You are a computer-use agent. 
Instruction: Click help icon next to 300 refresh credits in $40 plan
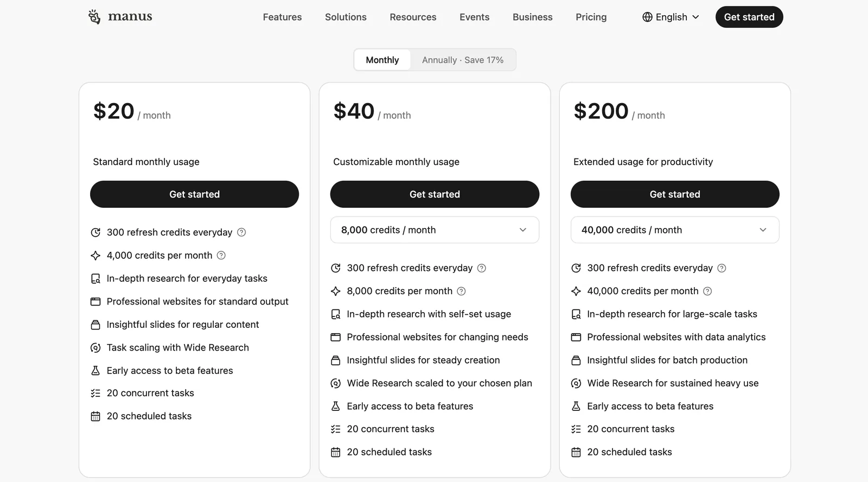tap(481, 268)
